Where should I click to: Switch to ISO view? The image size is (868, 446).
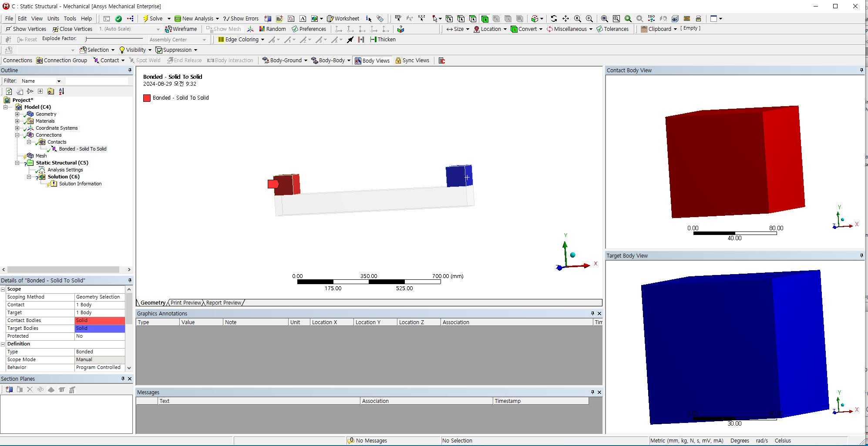click(x=651, y=19)
